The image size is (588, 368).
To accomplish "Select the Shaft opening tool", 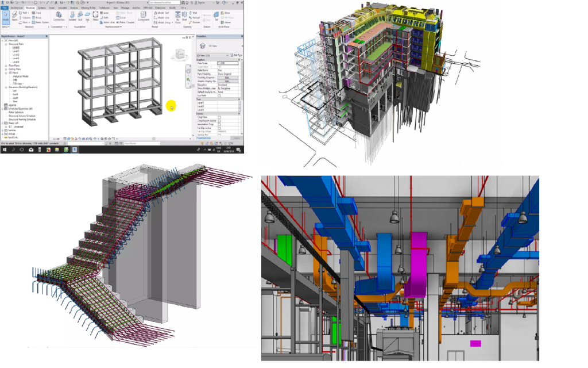I will click(184, 16).
